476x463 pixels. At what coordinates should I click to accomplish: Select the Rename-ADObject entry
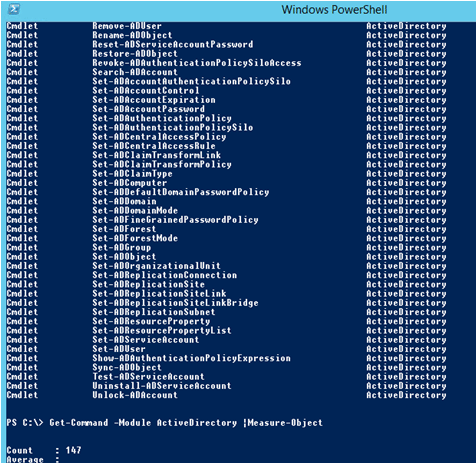pyautogui.click(x=132, y=35)
